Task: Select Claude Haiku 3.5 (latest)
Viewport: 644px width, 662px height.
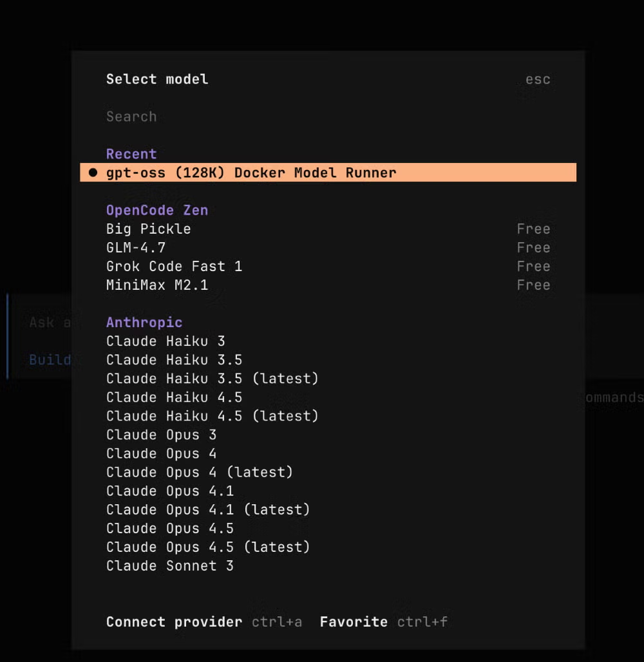Action: [x=213, y=378]
